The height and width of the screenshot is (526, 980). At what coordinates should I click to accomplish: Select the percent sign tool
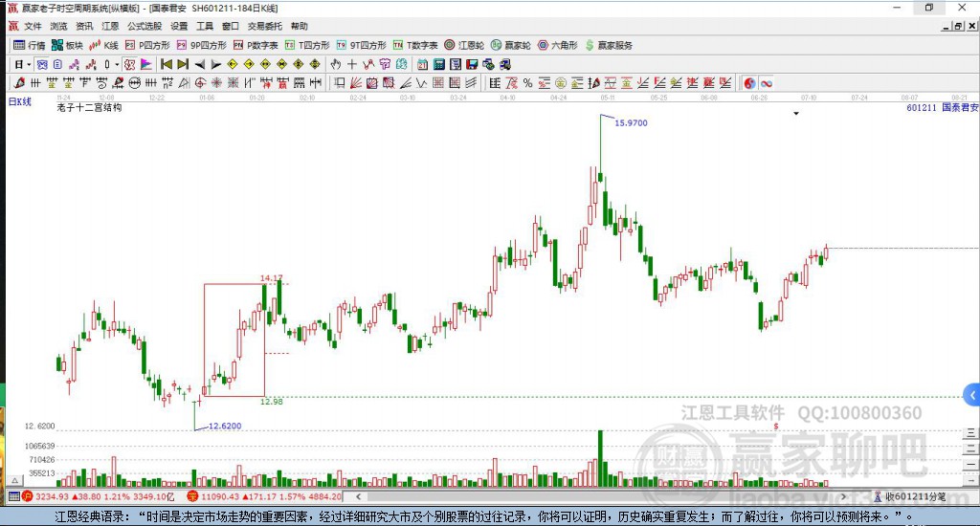pyautogui.click(x=527, y=83)
